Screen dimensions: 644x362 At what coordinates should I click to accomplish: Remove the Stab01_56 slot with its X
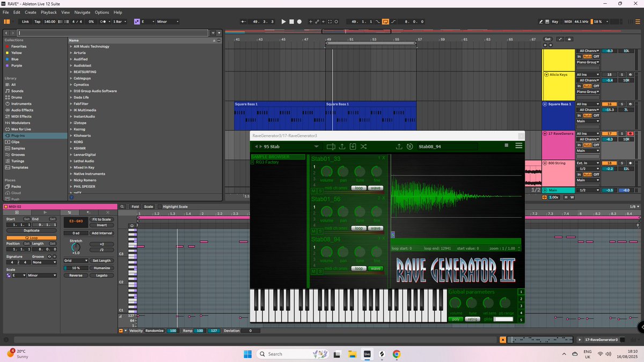pyautogui.click(x=383, y=198)
